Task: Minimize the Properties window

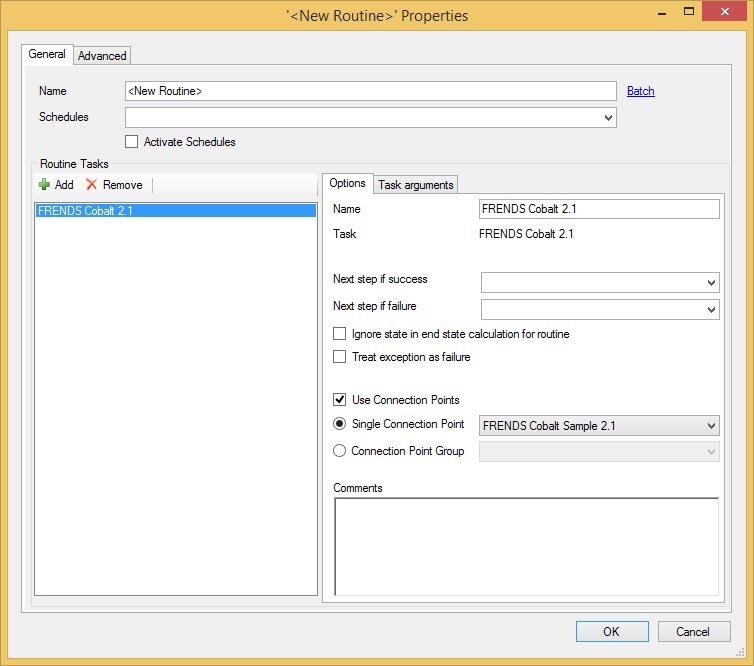Action: coord(662,12)
